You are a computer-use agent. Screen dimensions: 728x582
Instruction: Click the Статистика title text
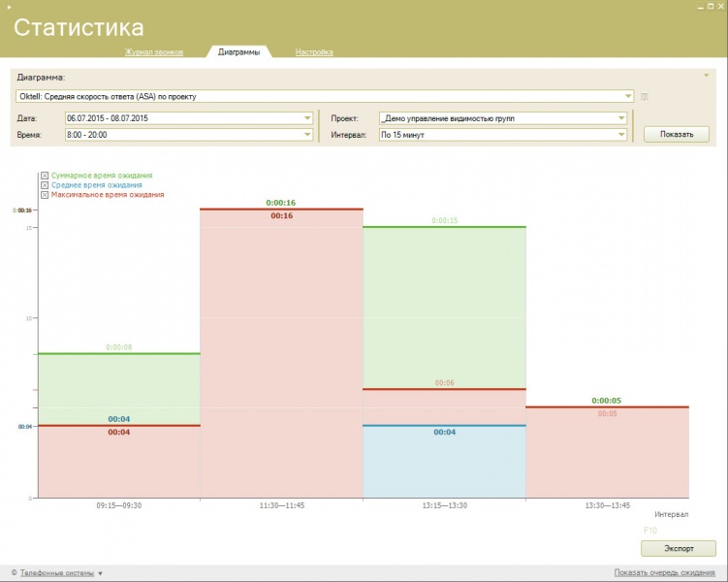coord(79,27)
